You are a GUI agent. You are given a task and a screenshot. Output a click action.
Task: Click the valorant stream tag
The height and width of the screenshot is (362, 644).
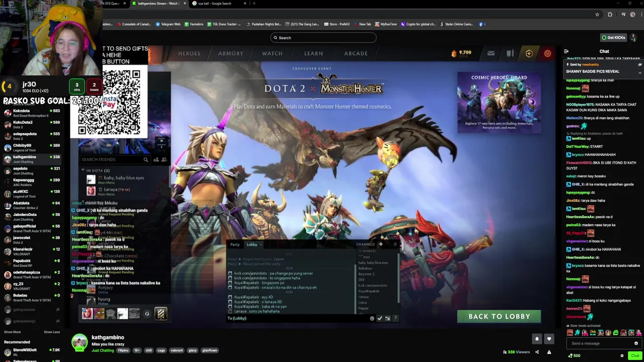click(177, 350)
